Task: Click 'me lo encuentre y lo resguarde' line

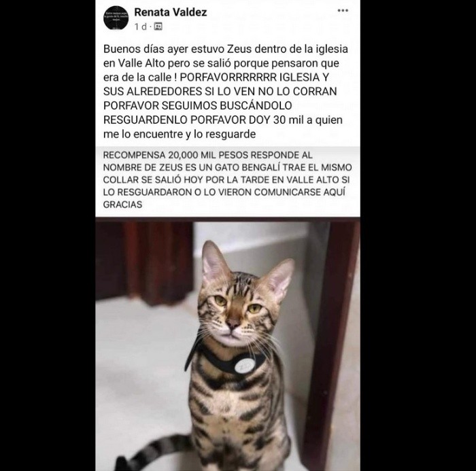Action: click(x=180, y=134)
